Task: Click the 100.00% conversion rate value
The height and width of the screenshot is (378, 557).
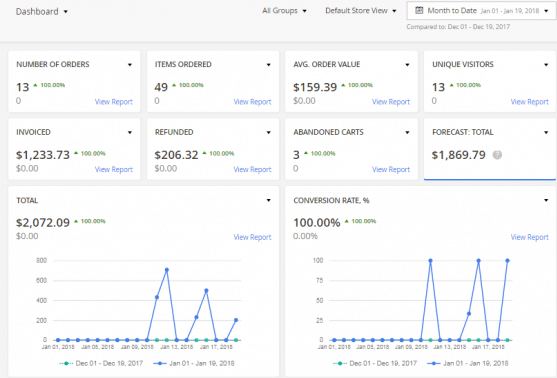Action: coord(317,222)
